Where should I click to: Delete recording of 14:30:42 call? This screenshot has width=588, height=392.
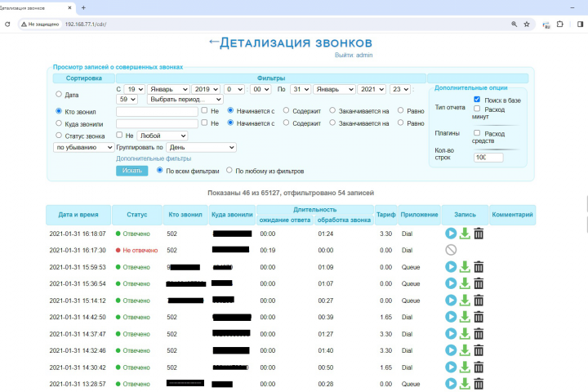click(479, 367)
